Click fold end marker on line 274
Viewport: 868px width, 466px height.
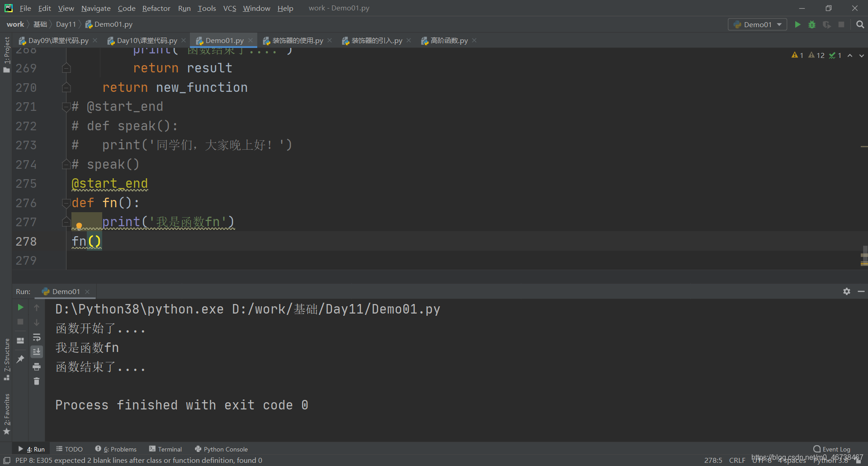[66, 164]
